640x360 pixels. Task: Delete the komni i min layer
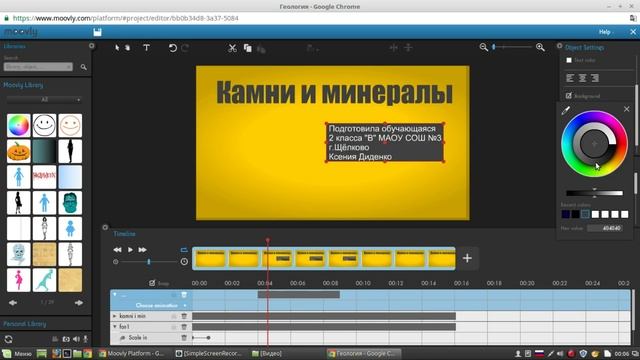point(184,316)
